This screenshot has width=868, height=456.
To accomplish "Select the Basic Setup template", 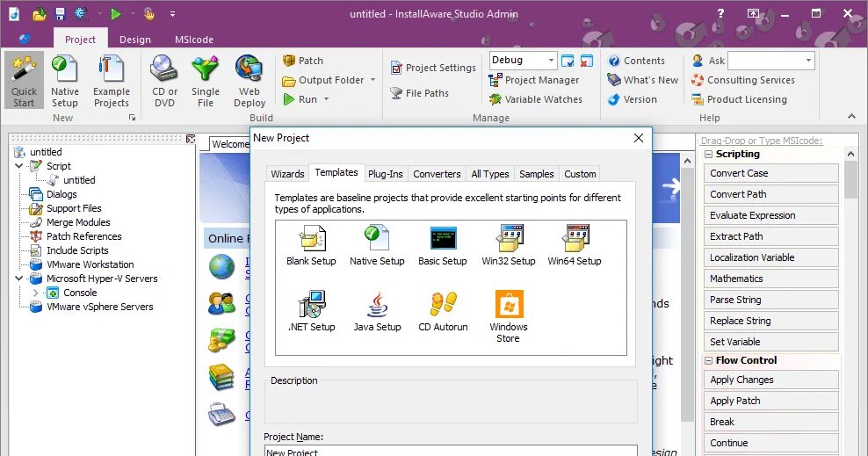I will click(443, 246).
